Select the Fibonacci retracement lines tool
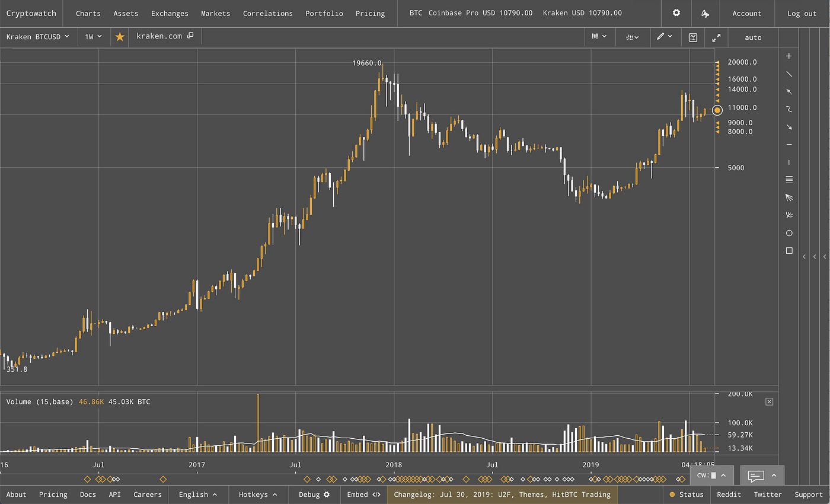 pyautogui.click(x=788, y=180)
